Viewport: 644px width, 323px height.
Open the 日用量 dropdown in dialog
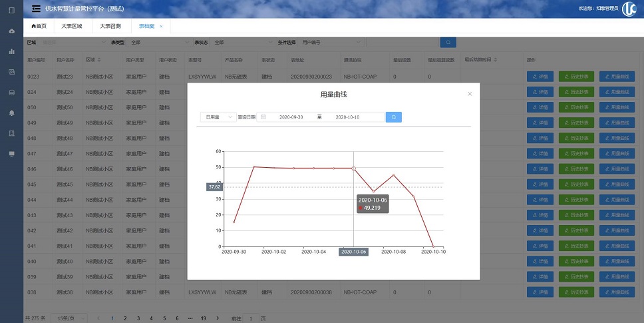click(218, 117)
